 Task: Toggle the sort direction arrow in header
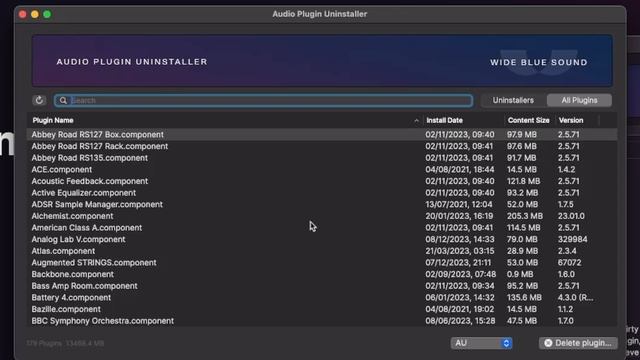point(416,121)
